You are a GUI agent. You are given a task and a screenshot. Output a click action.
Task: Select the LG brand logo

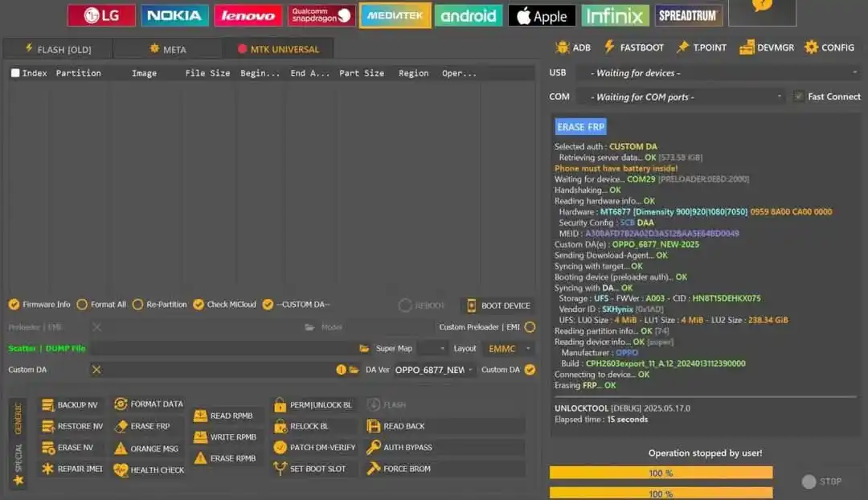(x=101, y=15)
